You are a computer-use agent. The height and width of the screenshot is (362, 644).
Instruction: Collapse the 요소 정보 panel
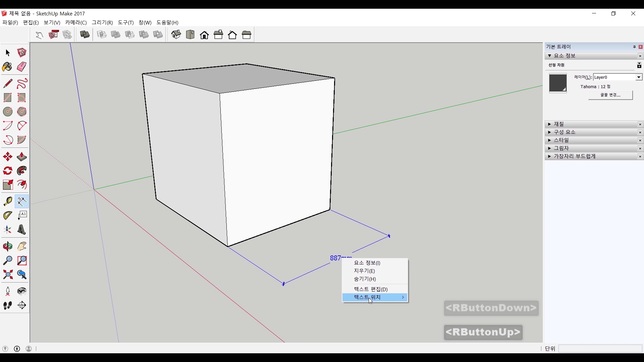pyautogui.click(x=549, y=56)
